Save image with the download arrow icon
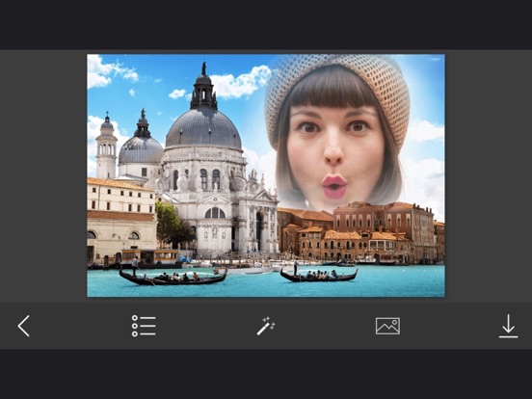Viewport: 532px width, 399px height. [x=508, y=326]
